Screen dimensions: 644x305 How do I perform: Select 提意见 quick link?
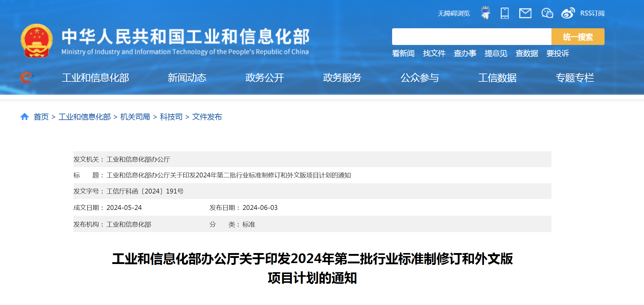tap(496, 53)
